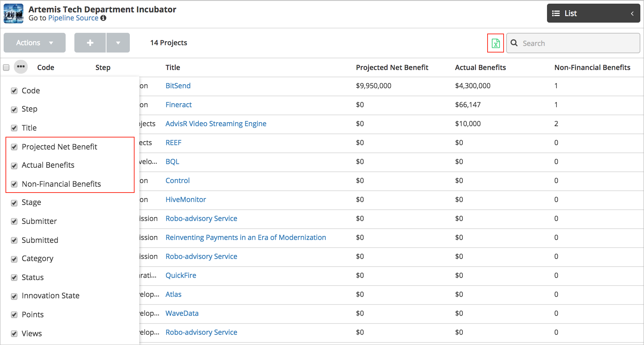Click the list view icon

[556, 13]
